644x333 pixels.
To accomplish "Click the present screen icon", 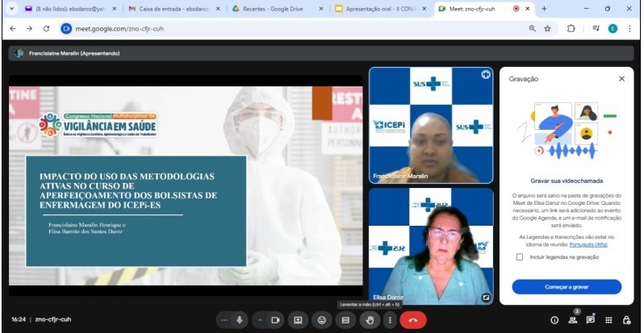I will pyautogui.click(x=298, y=320).
